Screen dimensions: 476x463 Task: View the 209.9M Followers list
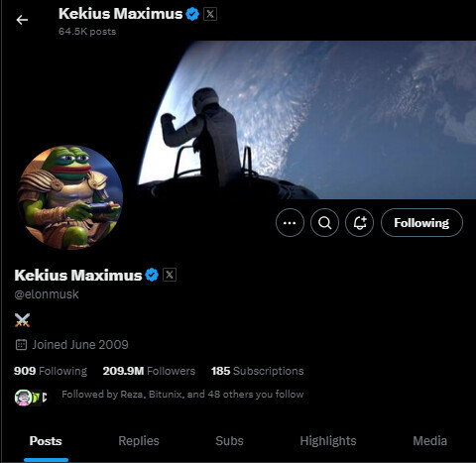click(149, 371)
